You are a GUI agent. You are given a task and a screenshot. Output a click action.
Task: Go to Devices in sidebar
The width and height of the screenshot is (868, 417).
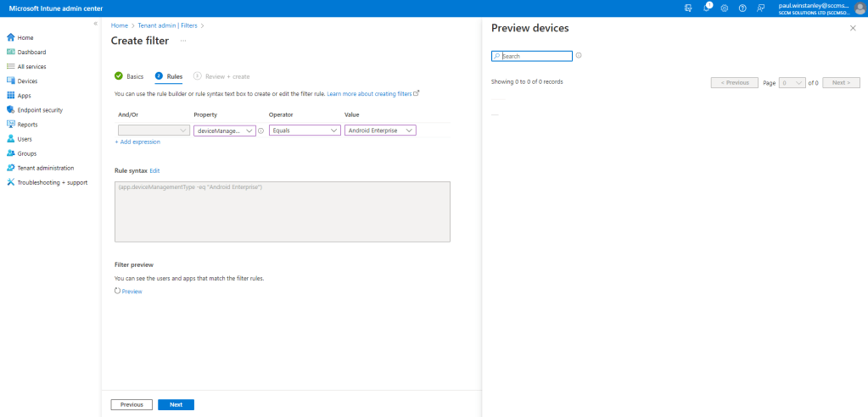coord(27,81)
